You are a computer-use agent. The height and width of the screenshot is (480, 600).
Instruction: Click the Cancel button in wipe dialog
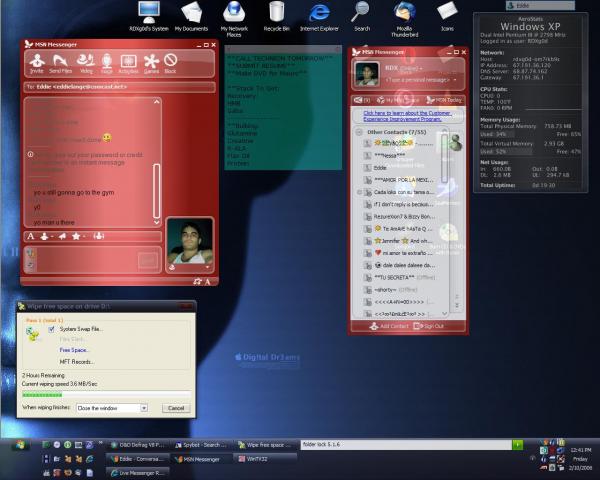click(176, 408)
